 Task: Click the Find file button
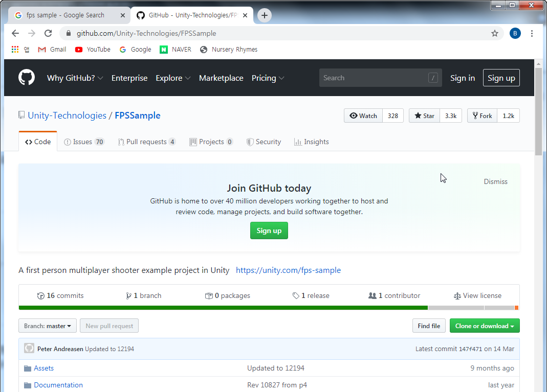[429, 326]
